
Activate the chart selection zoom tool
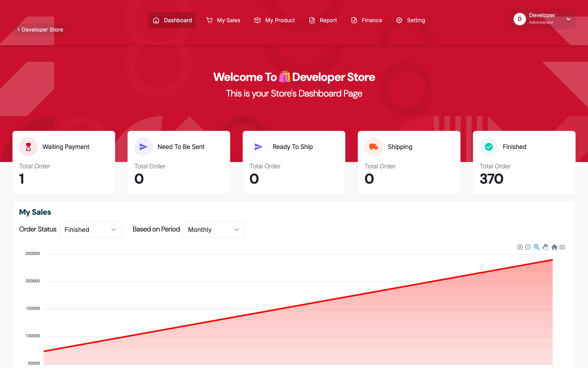(x=537, y=247)
